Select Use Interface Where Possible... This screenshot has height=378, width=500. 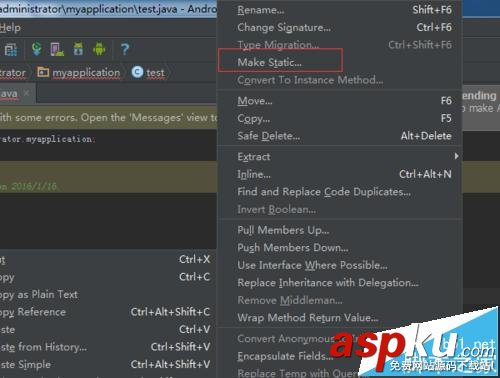340,265
